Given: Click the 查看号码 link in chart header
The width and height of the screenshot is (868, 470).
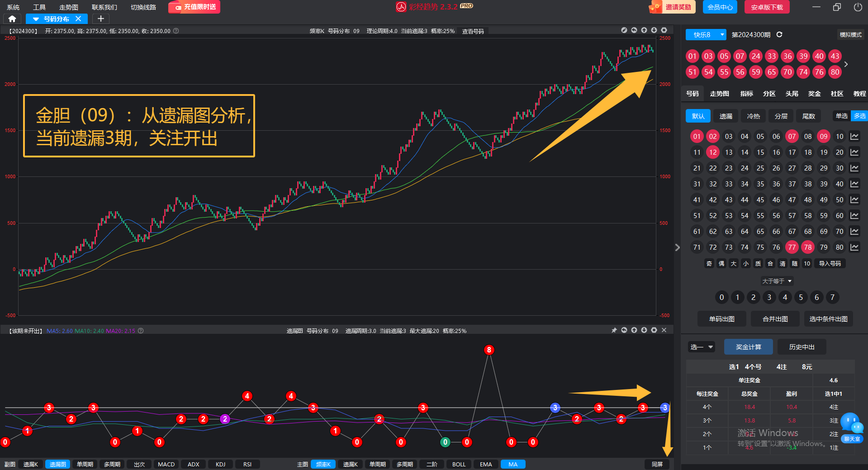Looking at the screenshot, I should [473, 31].
